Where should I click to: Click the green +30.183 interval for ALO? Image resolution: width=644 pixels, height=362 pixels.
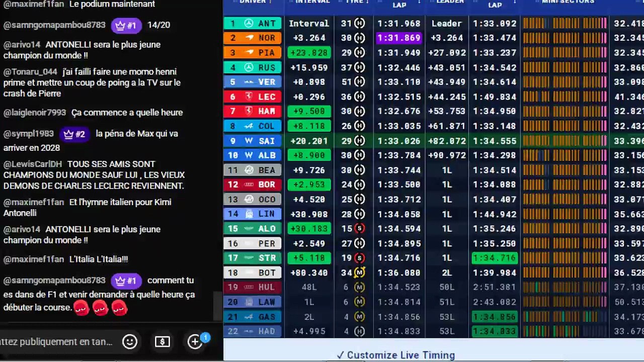309,229
